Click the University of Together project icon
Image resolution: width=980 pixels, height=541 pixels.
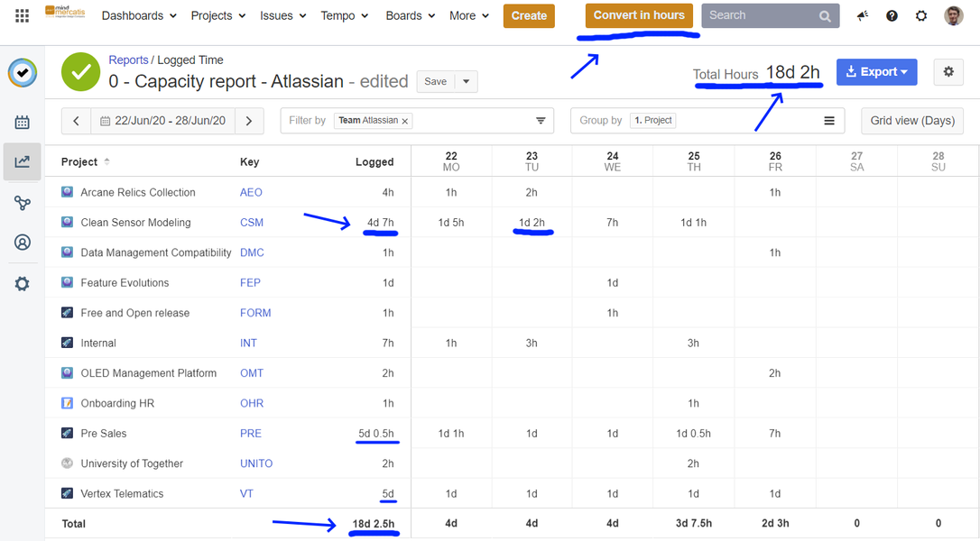coord(67,463)
